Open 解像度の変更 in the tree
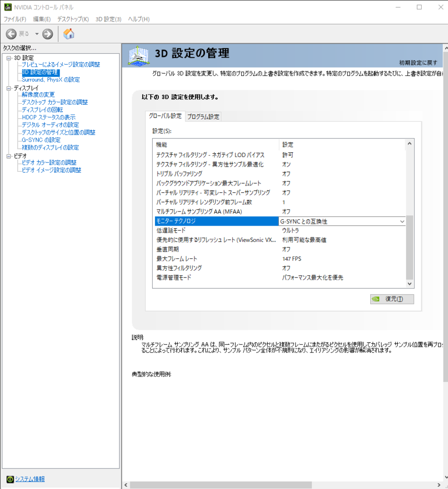 pyautogui.click(x=38, y=95)
